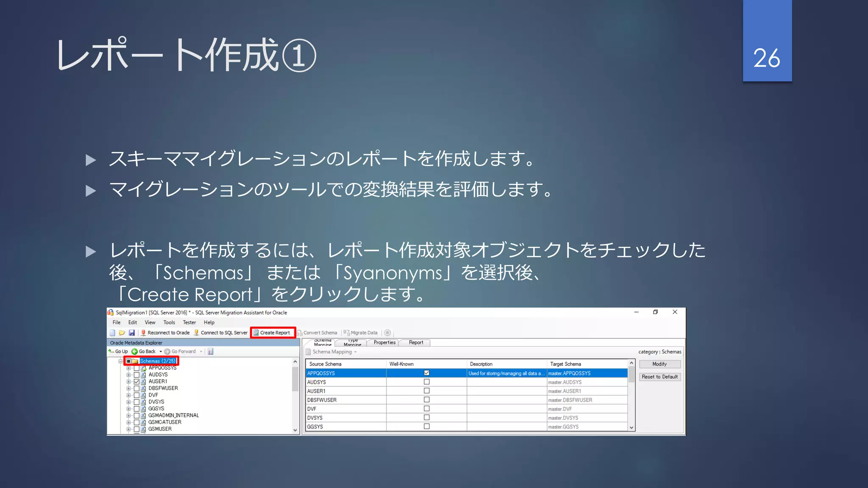Click Reconnect to Oracle toolbar item
The height and width of the screenshot is (488, 868).
(x=165, y=333)
